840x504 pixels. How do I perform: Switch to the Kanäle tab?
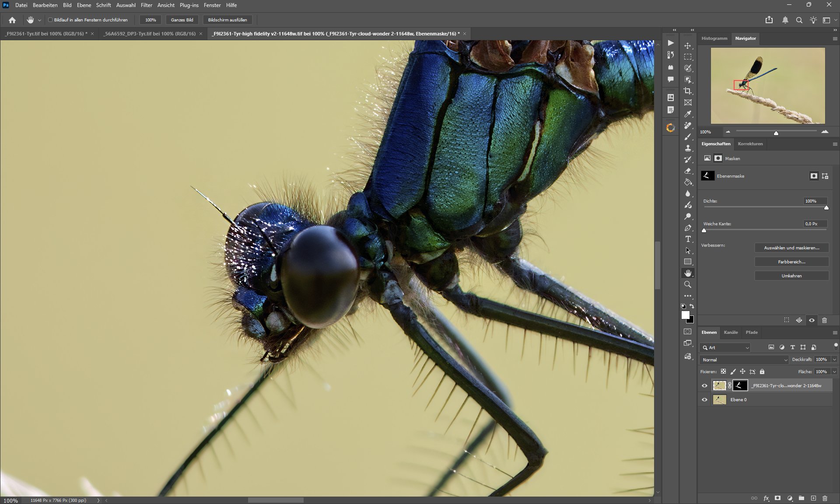(731, 332)
